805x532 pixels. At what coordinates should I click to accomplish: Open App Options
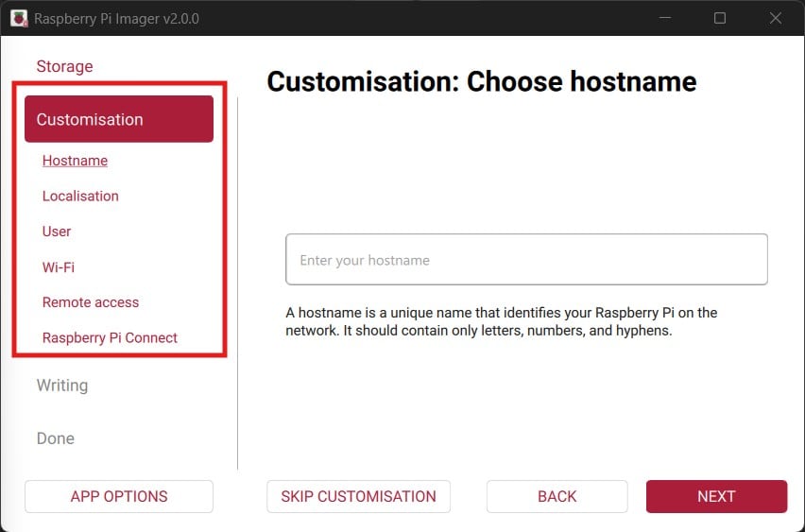point(119,496)
